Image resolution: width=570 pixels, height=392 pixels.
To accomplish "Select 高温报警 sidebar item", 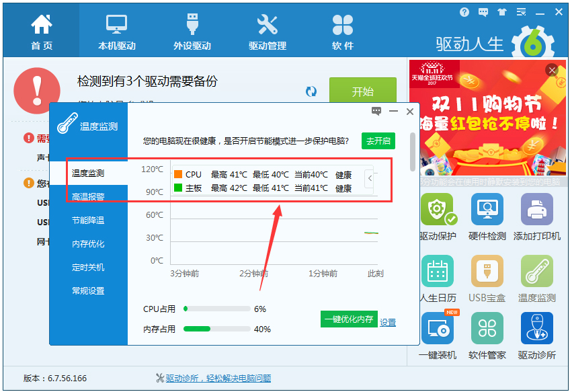I will (x=88, y=197).
